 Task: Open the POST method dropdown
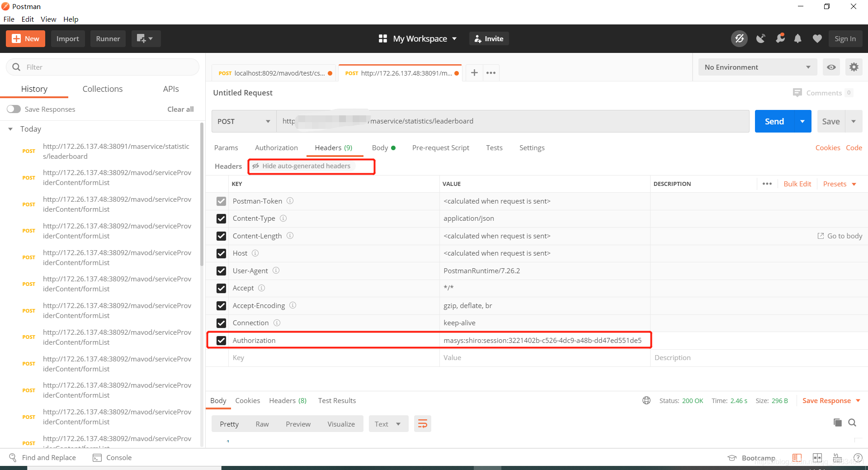click(x=244, y=121)
